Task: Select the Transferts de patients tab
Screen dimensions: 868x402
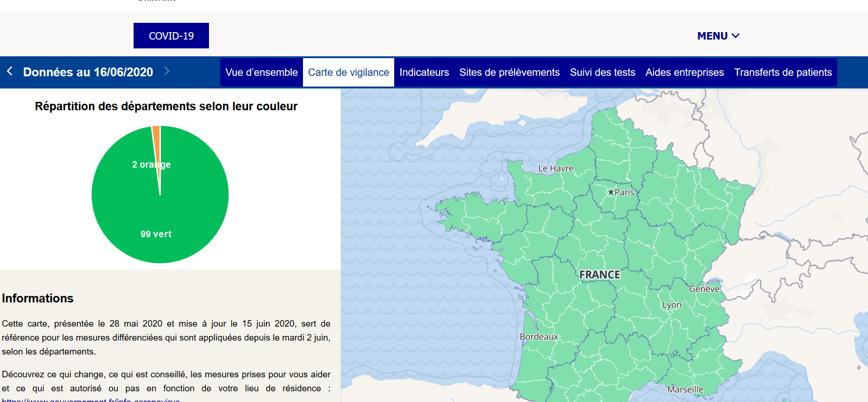Action: [782, 73]
